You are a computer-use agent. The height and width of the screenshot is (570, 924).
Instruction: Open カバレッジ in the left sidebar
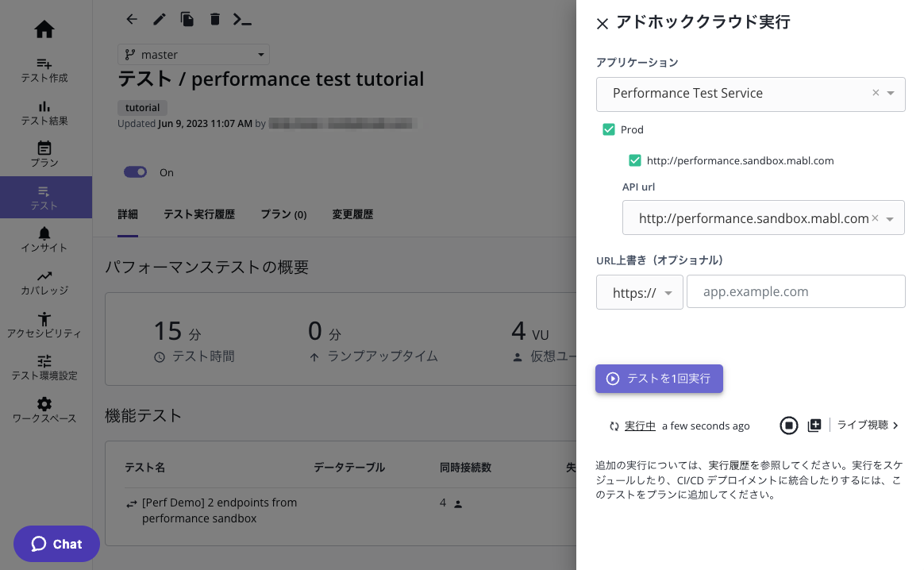44,282
